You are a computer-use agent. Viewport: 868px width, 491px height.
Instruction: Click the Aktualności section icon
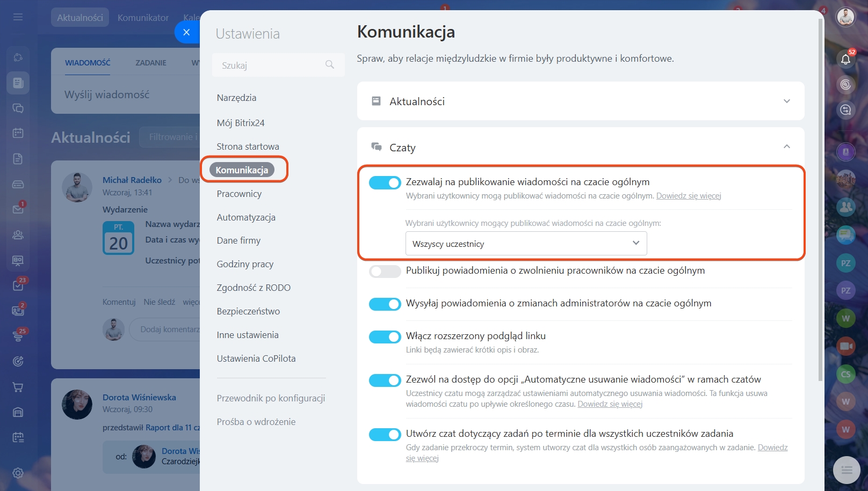point(377,101)
